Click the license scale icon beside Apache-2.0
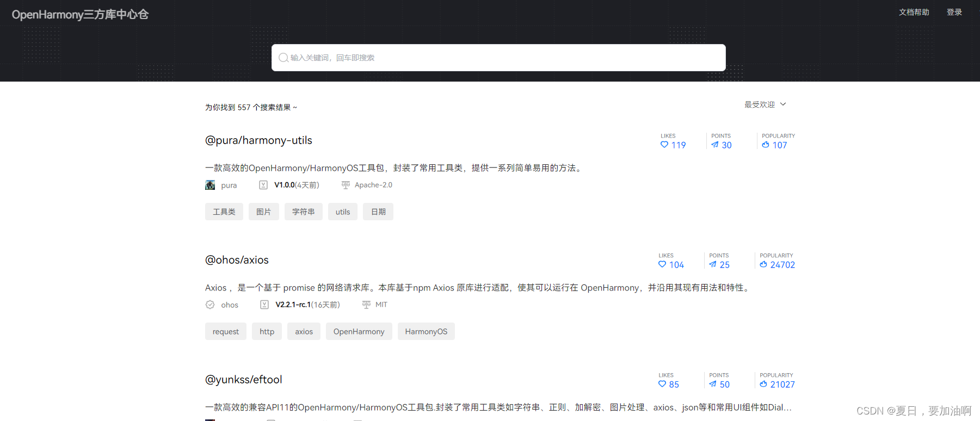 346,185
